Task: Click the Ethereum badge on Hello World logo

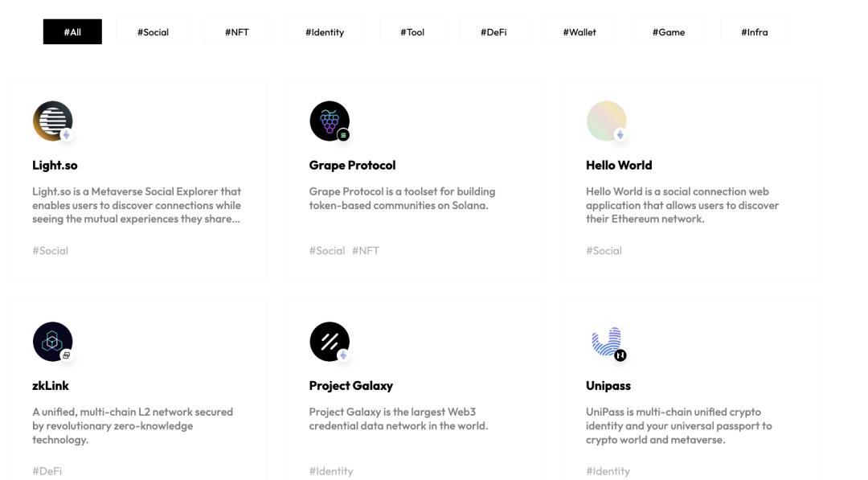Action: pos(620,135)
